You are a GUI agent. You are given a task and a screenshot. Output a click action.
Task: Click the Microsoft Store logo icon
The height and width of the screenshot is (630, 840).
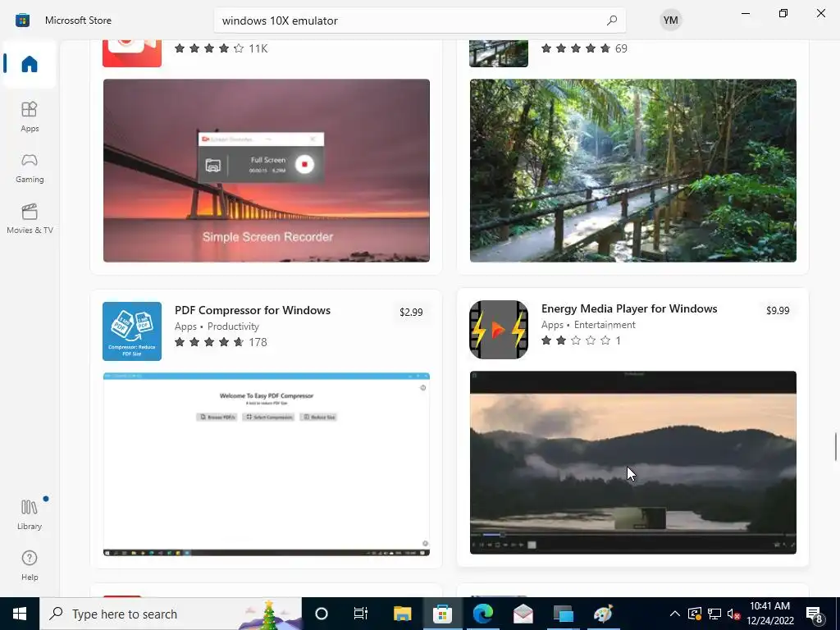pos(22,21)
